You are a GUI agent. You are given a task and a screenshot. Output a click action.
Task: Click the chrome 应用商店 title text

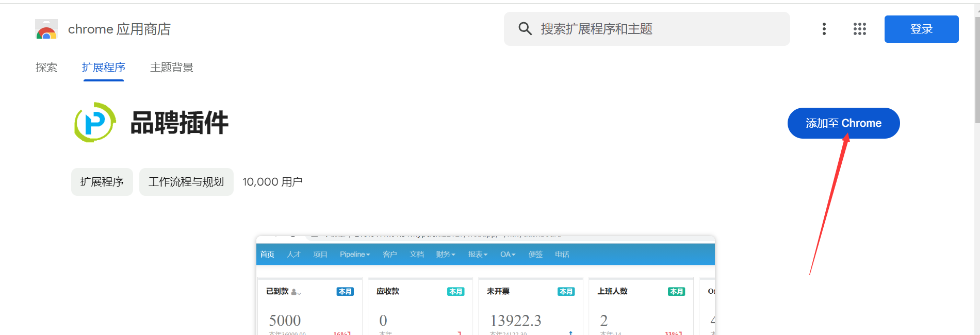(x=119, y=29)
